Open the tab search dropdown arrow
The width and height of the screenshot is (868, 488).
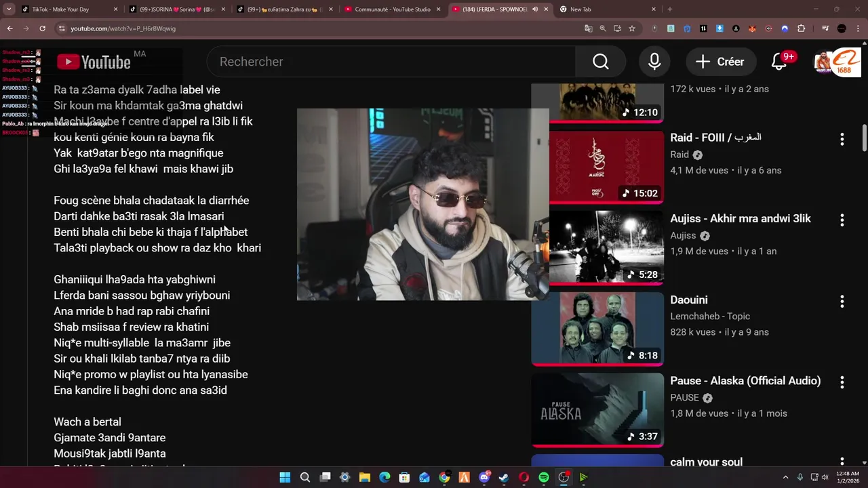9,9
